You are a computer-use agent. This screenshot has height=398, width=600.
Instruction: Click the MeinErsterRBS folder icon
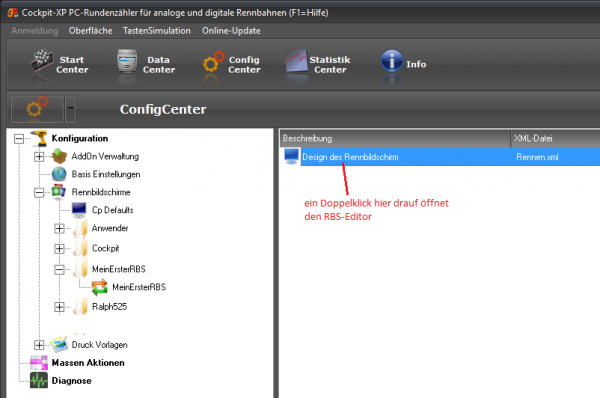pyautogui.click(x=80, y=269)
